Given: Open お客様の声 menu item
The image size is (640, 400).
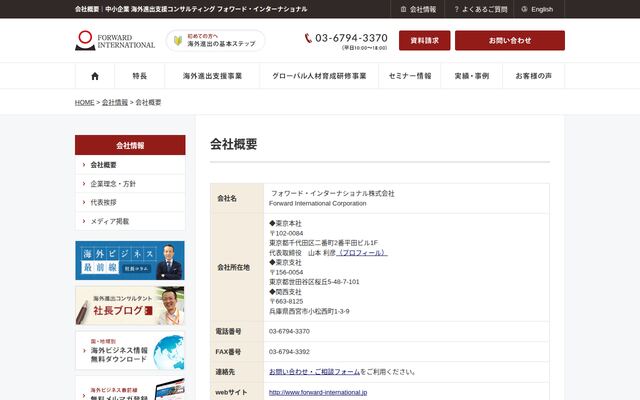Looking at the screenshot, I should pos(533,76).
